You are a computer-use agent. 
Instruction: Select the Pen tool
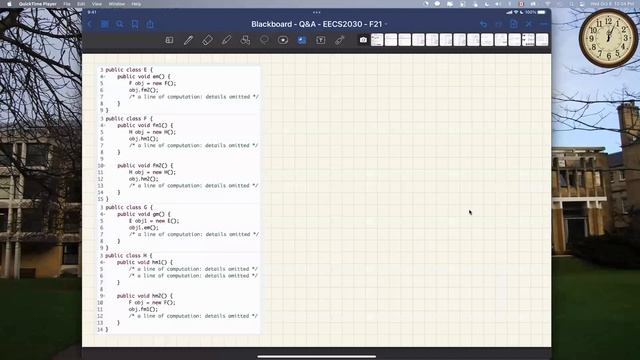(188, 40)
